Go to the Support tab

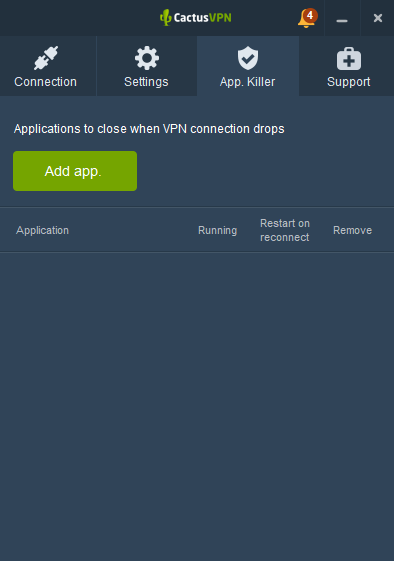(x=347, y=66)
